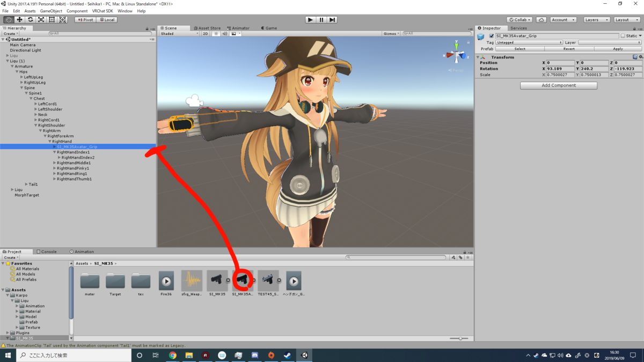Image resolution: width=644 pixels, height=362 pixels.
Task: Toggle 2D scene view mode
Action: point(206,34)
